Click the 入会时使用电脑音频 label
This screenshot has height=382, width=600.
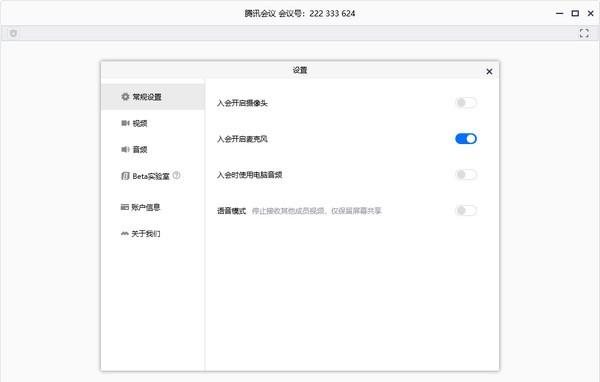click(249, 175)
